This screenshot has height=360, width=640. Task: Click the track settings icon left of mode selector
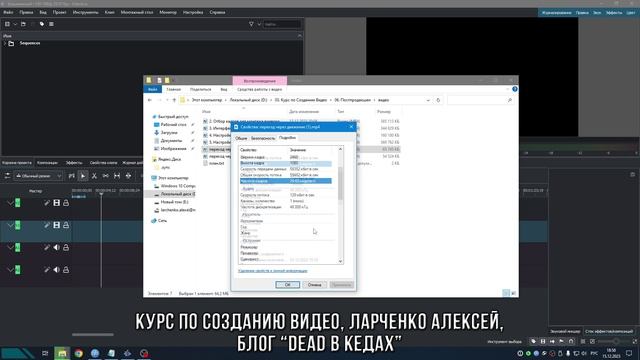coord(7,176)
